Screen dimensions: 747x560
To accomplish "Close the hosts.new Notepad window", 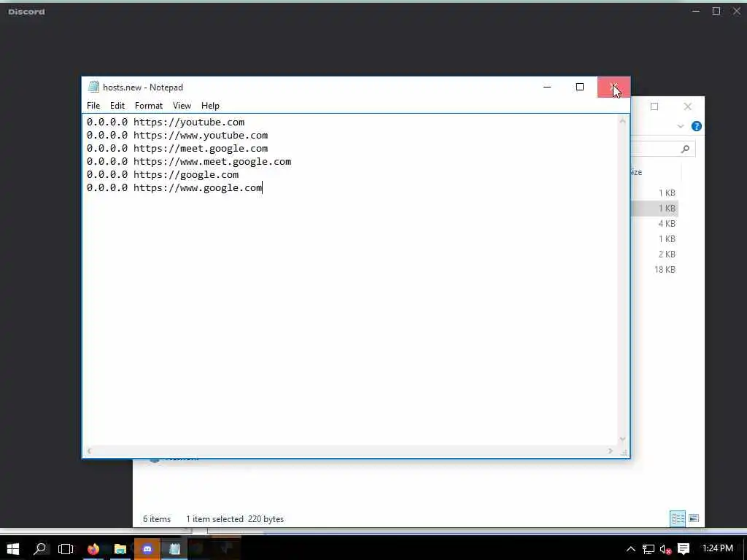I will pos(614,87).
